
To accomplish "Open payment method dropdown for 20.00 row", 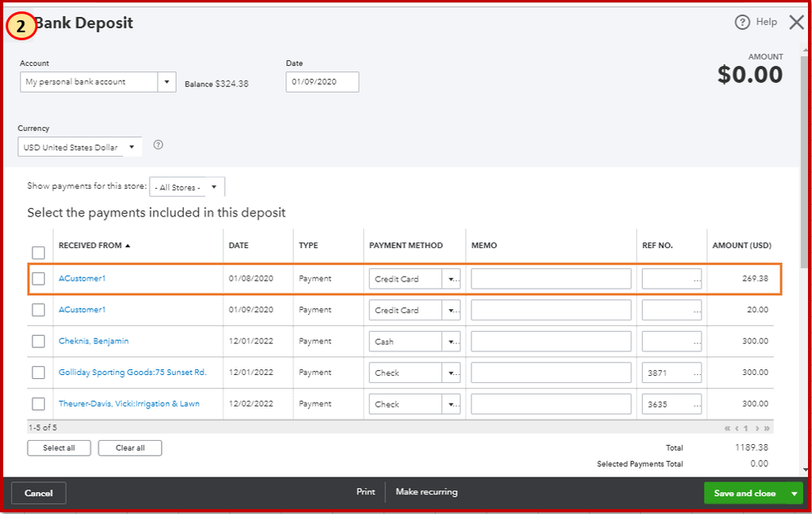I will [451, 310].
